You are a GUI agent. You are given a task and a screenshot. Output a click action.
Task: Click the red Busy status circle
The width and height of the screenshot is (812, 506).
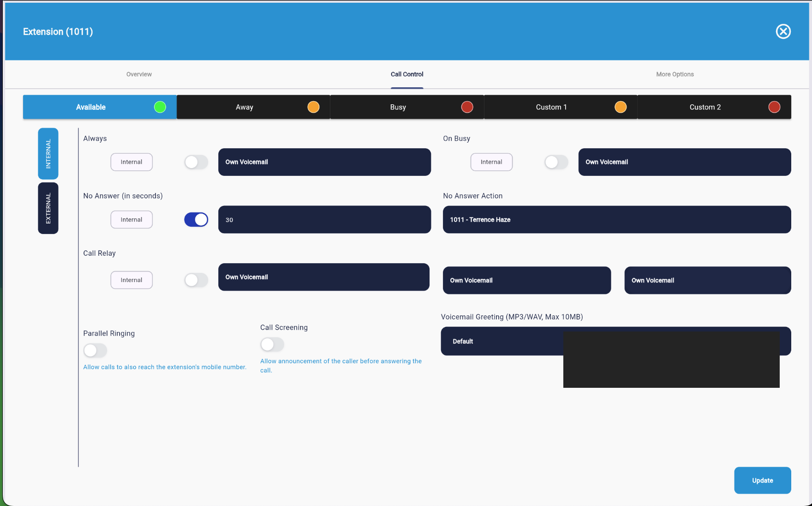coord(467,107)
